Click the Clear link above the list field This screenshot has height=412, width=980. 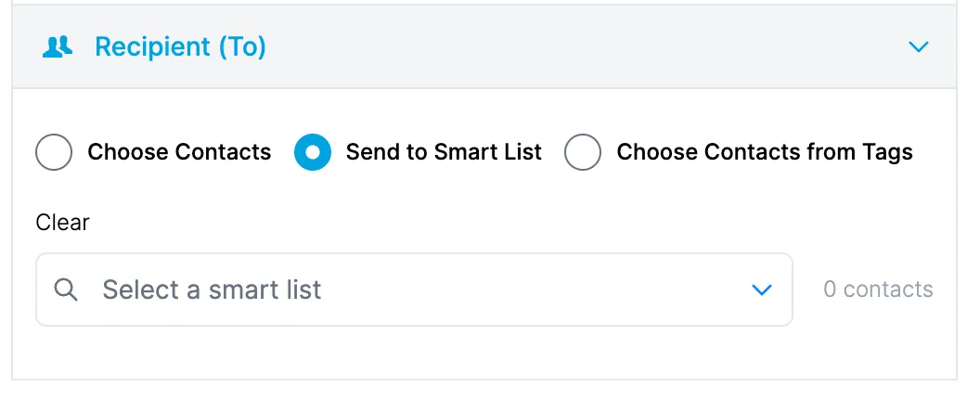click(62, 223)
